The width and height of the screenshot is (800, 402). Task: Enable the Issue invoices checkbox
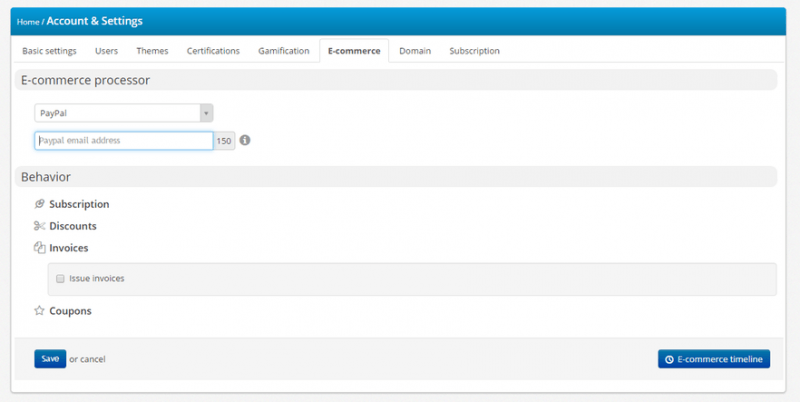coord(61,279)
